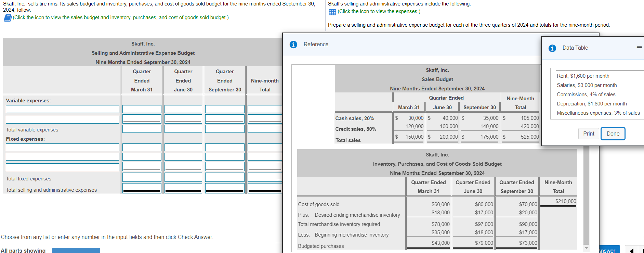
Task: Click cash sales value 30,000
Action: tap(416, 118)
